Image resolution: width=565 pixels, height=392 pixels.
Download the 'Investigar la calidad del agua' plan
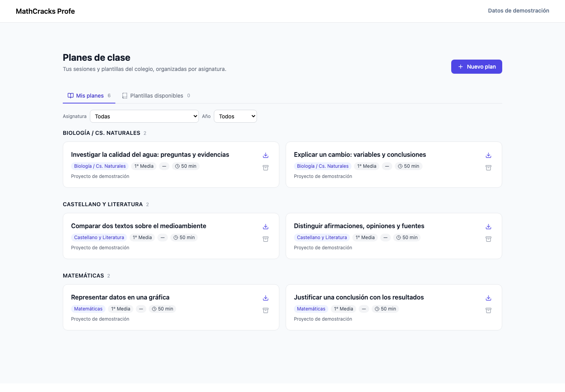[266, 155]
